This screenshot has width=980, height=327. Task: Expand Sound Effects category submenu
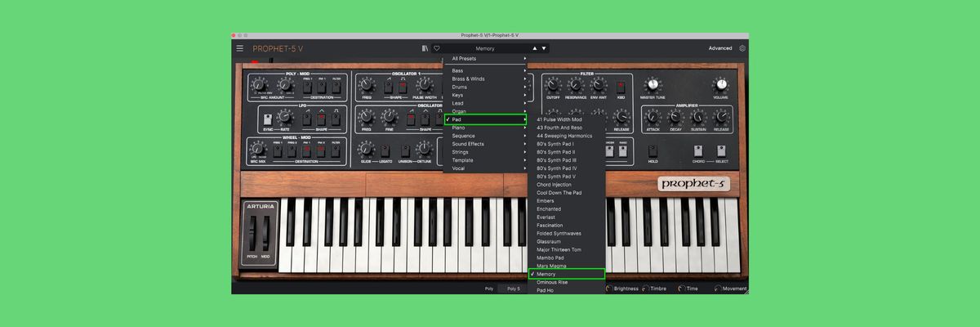click(486, 144)
